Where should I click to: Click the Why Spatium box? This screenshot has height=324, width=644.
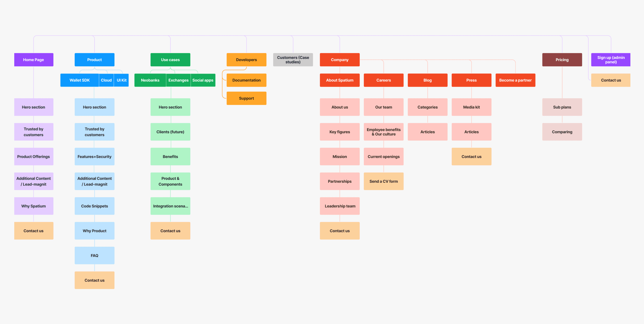coord(34,206)
